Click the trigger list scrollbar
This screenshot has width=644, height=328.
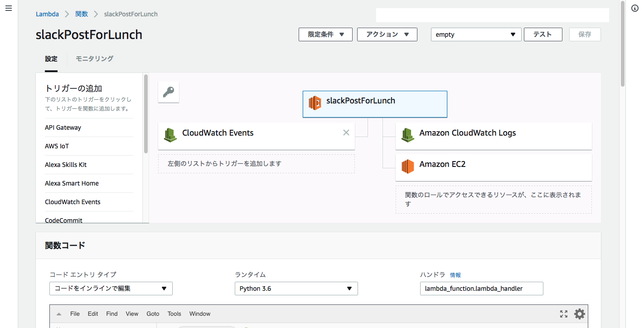[146, 113]
